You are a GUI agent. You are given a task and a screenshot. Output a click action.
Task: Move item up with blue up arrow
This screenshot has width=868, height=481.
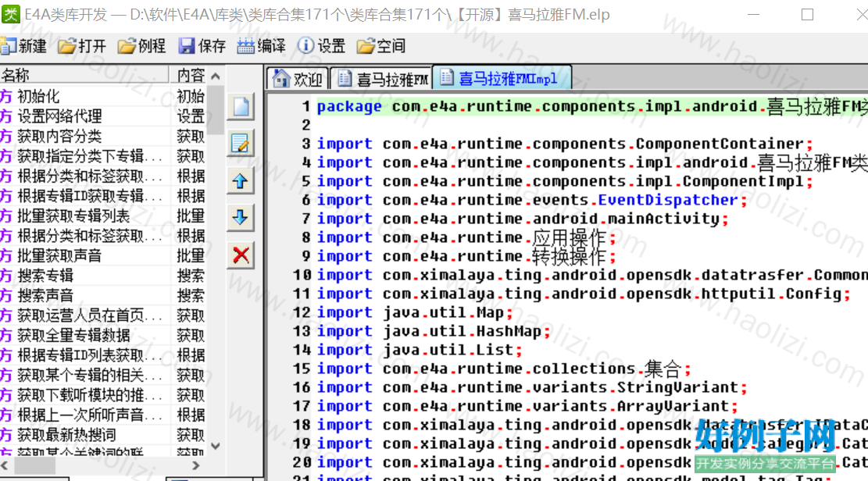coord(241,181)
